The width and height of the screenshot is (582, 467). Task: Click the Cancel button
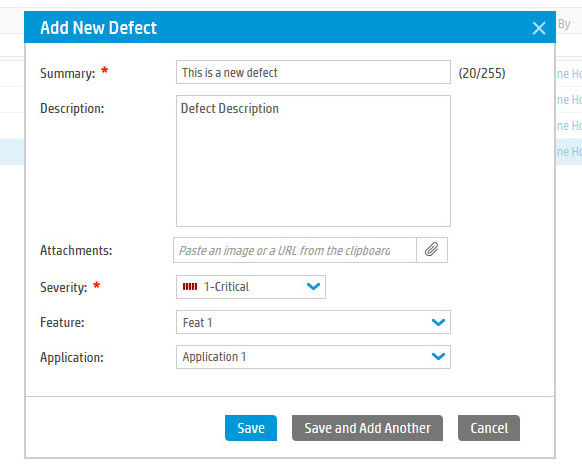click(x=488, y=428)
